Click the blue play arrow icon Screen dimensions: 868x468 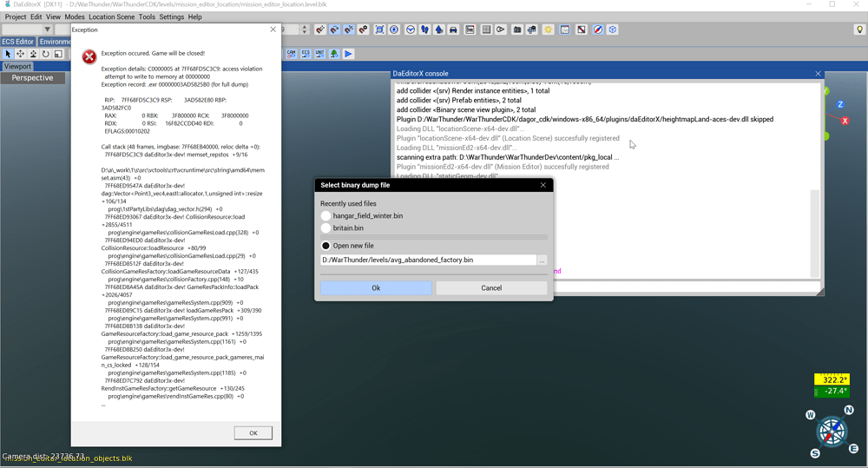coord(348,54)
